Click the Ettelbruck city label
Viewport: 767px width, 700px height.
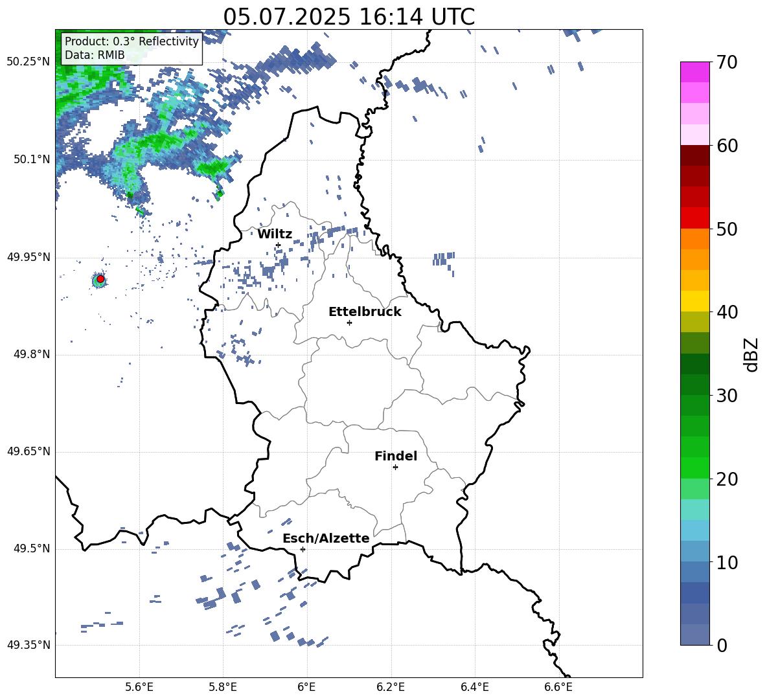(x=365, y=312)
